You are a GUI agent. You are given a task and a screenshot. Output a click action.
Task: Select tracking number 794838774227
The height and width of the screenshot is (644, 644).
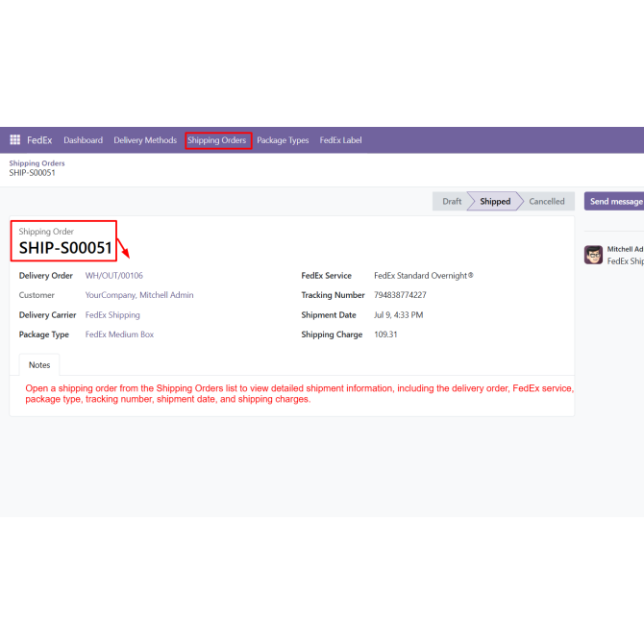[400, 295]
